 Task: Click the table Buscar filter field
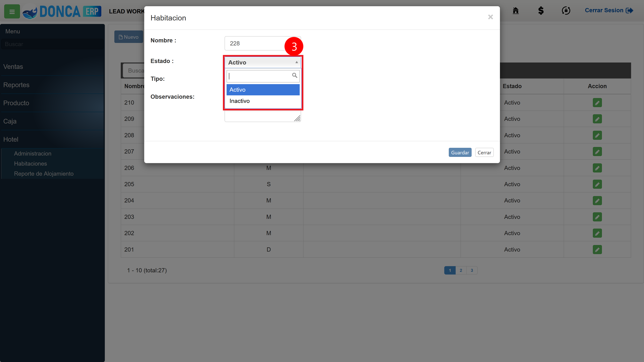(133, 71)
